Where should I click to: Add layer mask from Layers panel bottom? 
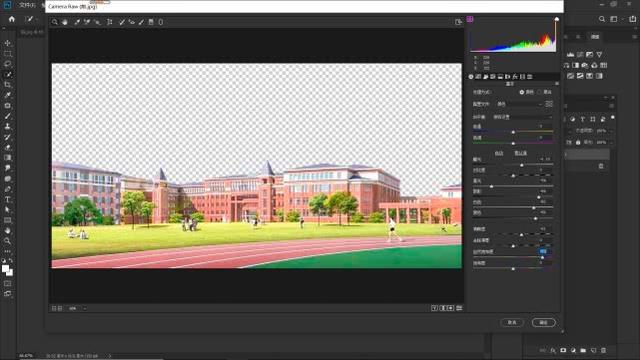pyautogui.click(x=563, y=350)
